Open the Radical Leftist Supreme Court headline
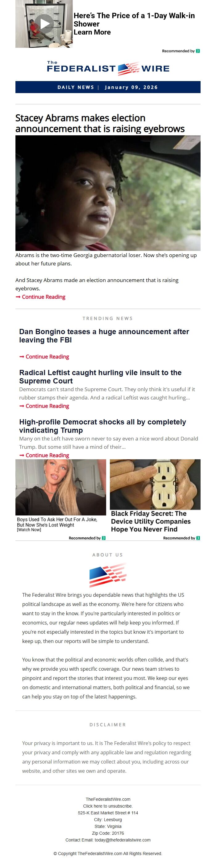The image size is (216, 868). coord(100,377)
